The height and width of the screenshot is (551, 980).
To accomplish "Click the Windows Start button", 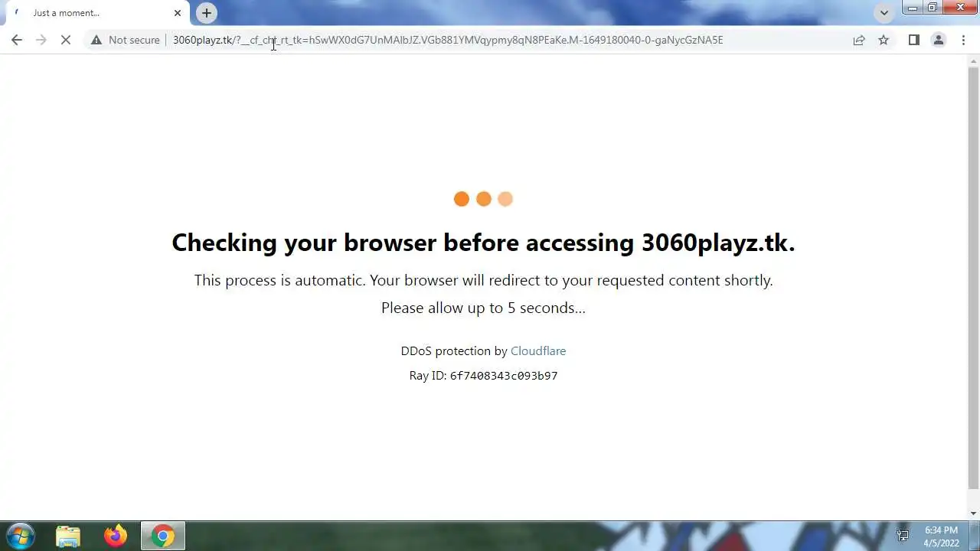I will pos(21,536).
